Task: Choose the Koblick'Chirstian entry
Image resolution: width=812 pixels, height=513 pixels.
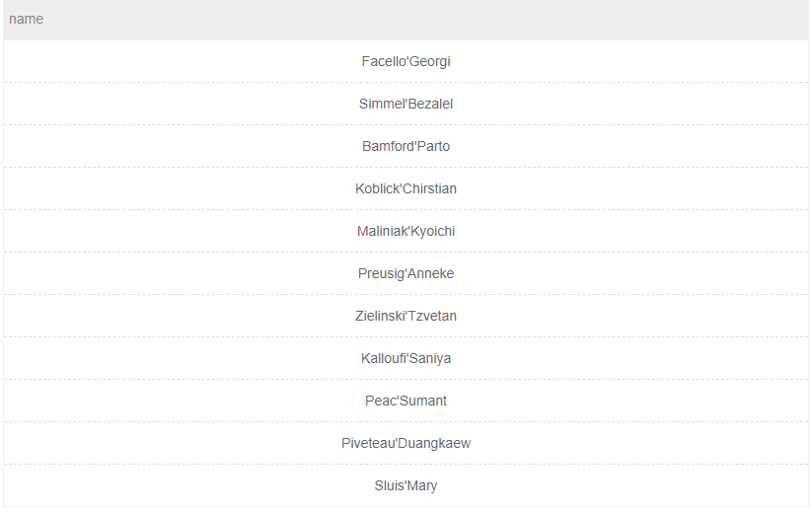Action: click(406, 188)
